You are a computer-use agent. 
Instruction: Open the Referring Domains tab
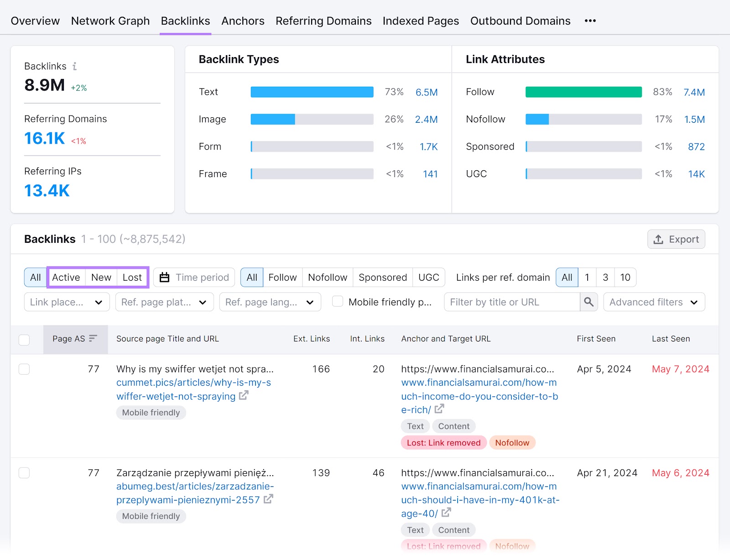[323, 21]
